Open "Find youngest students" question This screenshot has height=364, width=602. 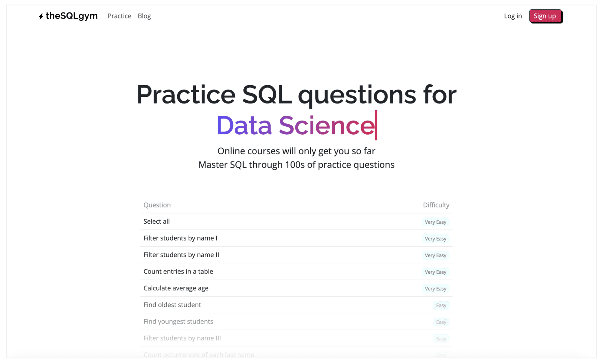(178, 321)
